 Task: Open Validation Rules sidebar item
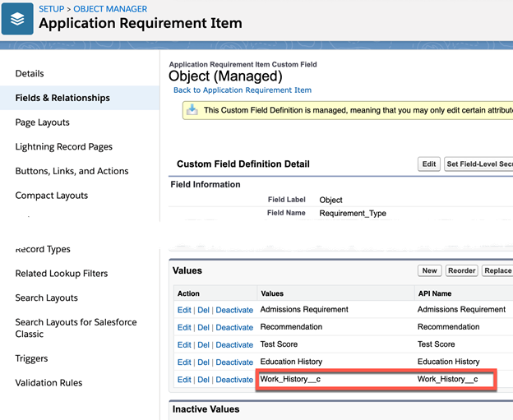point(49,383)
